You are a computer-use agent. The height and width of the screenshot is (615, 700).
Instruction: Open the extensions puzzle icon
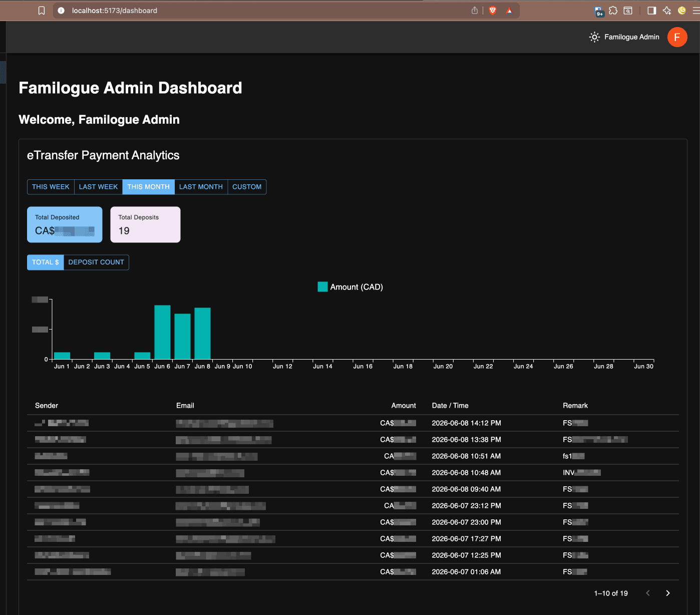coord(613,11)
